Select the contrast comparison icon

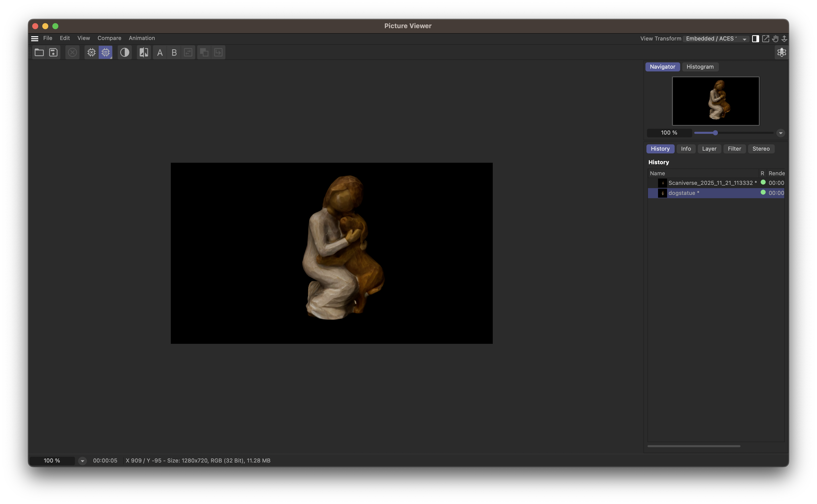tap(125, 52)
